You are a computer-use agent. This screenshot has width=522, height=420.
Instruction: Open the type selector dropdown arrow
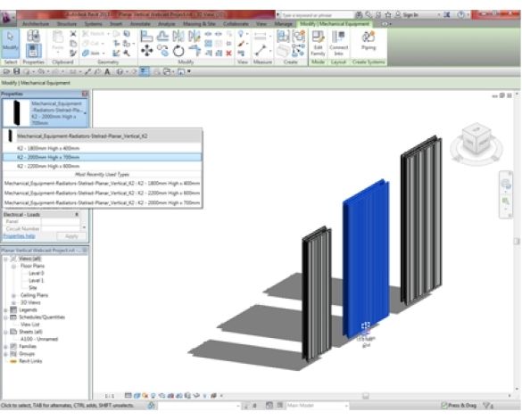click(x=86, y=113)
